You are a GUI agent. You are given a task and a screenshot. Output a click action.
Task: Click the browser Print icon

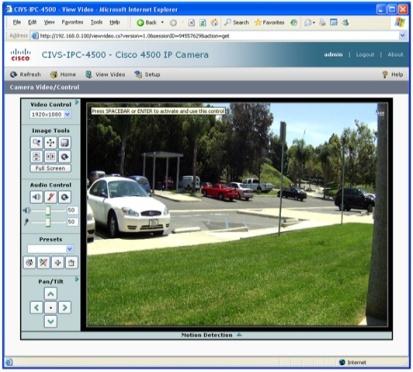pyautogui.click(x=322, y=22)
